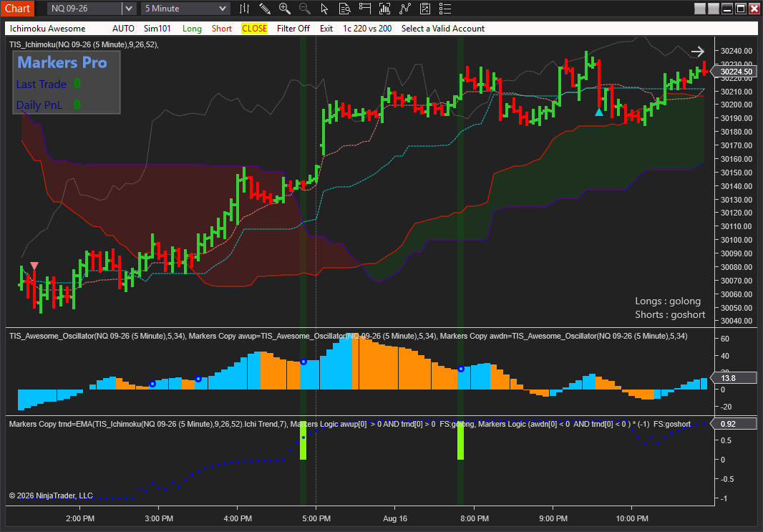Open the chart properties list icon
Viewport: 763px width, 532px height.
(444, 9)
